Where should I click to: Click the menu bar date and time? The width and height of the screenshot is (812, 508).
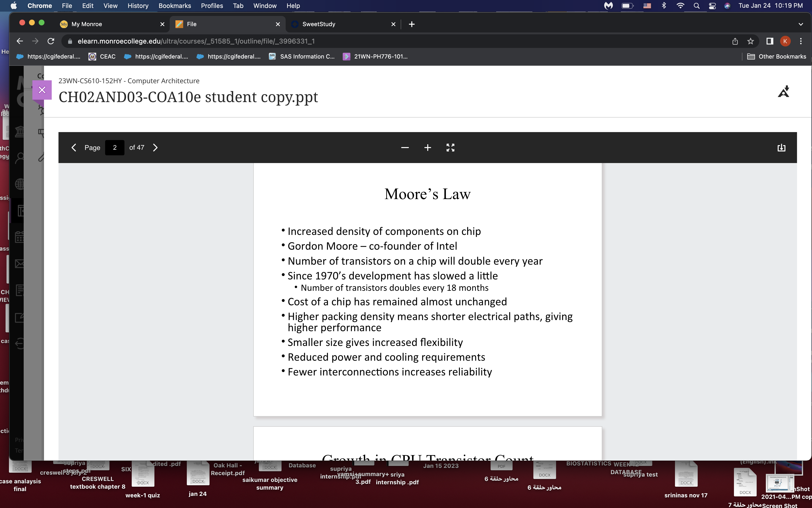[x=770, y=6]
